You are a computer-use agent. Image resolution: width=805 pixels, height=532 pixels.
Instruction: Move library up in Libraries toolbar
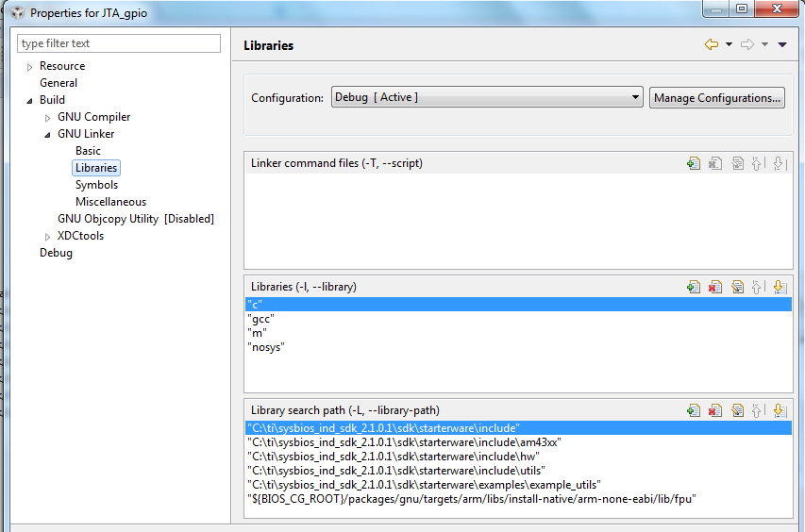[x=757, y=287]
